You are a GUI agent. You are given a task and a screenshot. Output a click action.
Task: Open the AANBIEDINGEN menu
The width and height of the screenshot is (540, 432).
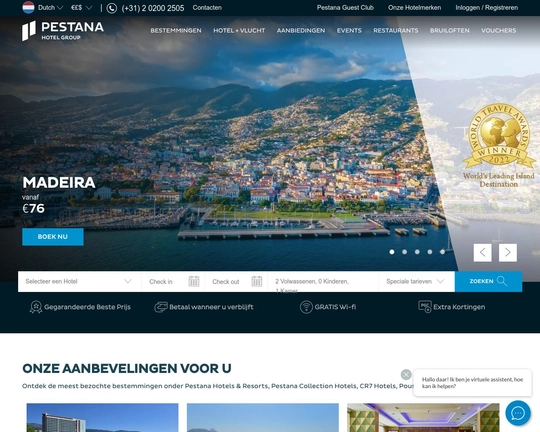(301, 31)
